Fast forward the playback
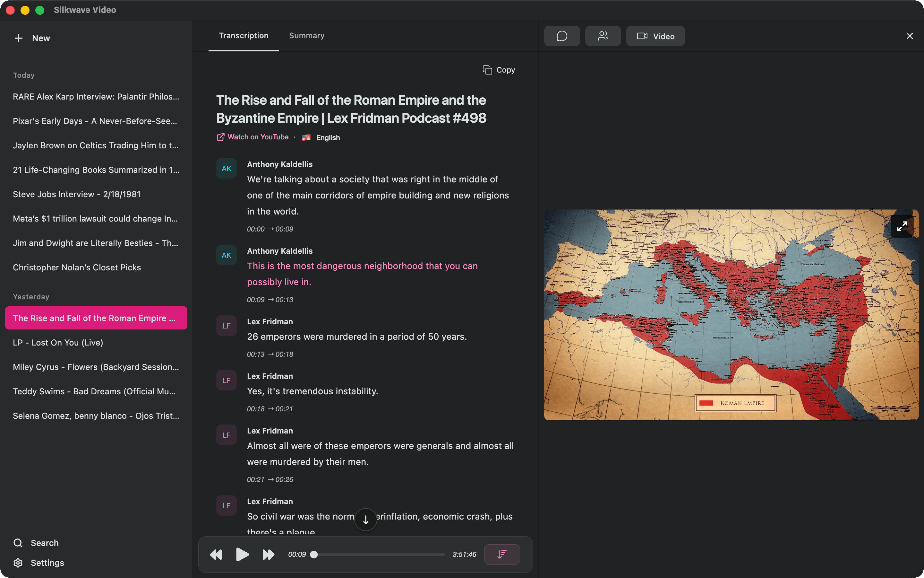924x578 pixels. [269, 554]
